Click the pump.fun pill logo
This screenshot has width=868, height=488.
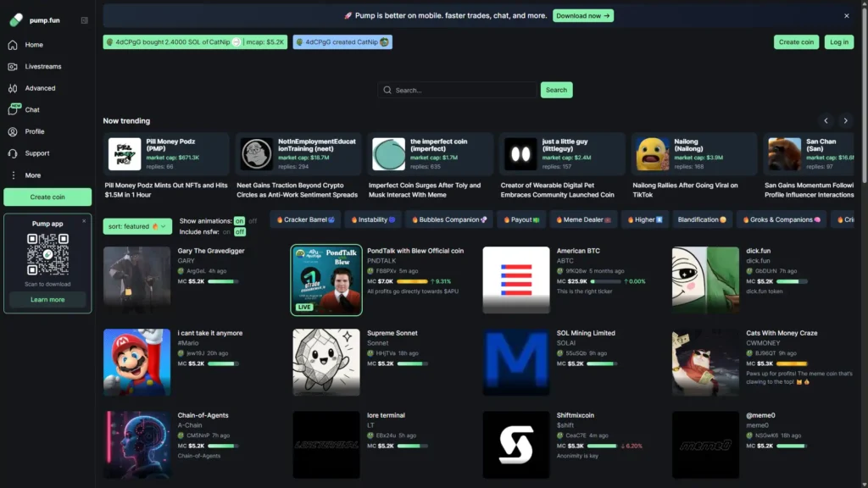[x=16, y=20]
